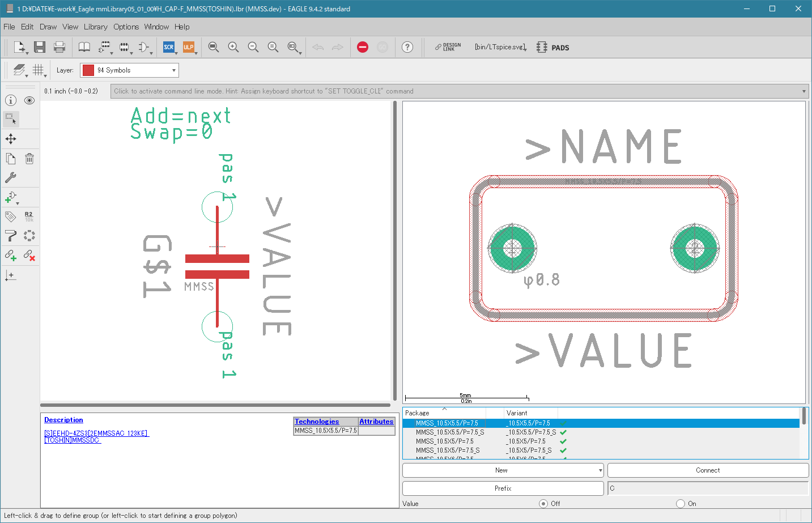The height and width of the screenshot is (523, 812).
Task: Select the Move tool
Action: pyautogui.click(x=11, y=139)
